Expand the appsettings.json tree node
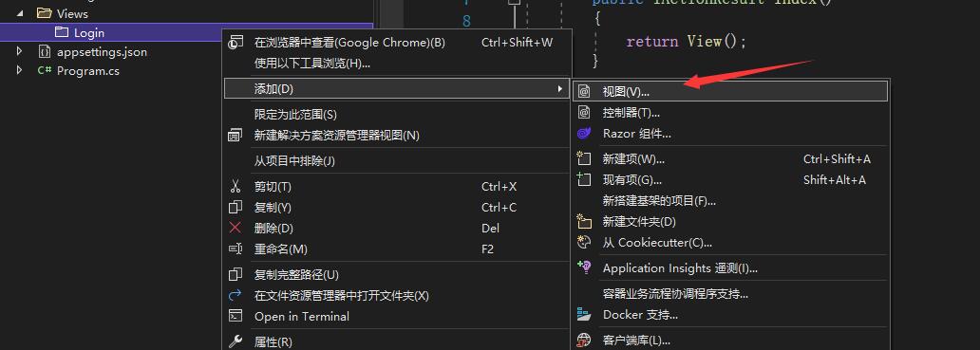This screenshot has width=980, height=350. point(20,52)
